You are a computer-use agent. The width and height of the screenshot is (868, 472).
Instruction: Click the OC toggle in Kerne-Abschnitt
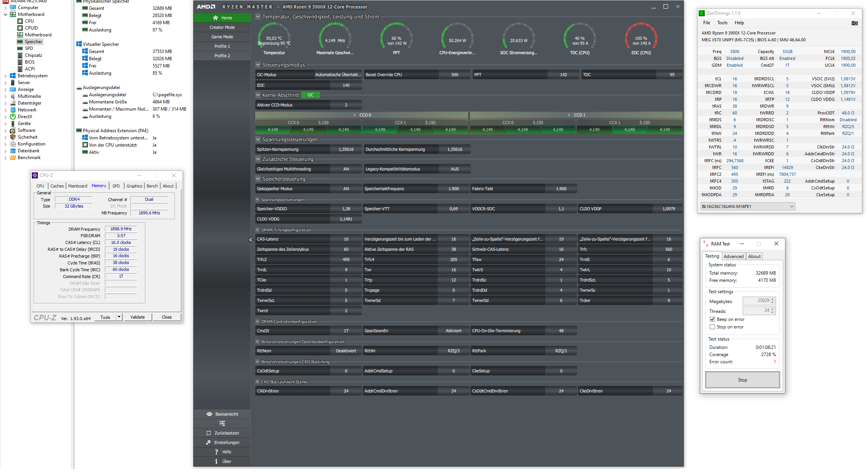[311, 95]
